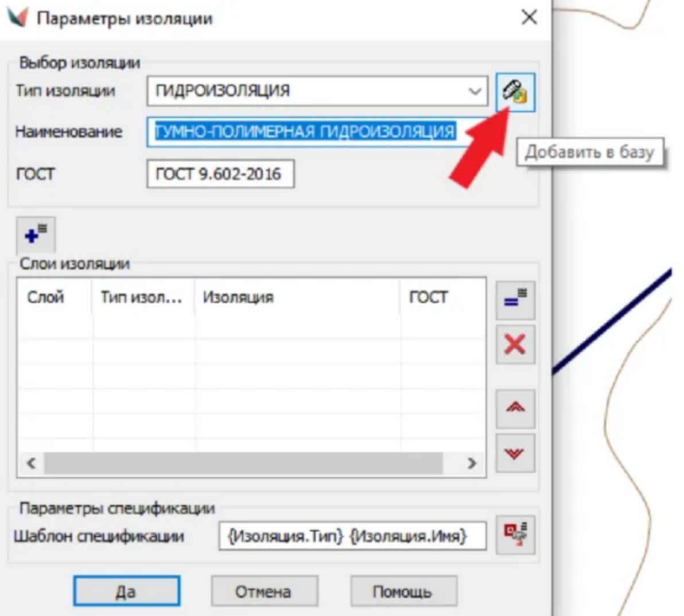Image resolution: width=684 pixels, height=616 pixels.
Task: Move layer down with red down chevron
Action: [x=515, y=453]
